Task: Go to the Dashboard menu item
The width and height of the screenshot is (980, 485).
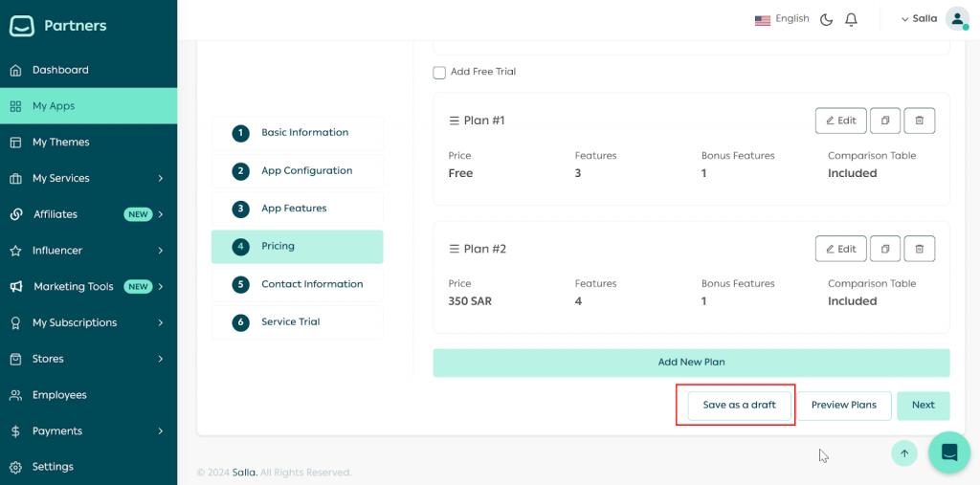Action: pos(60,70)
